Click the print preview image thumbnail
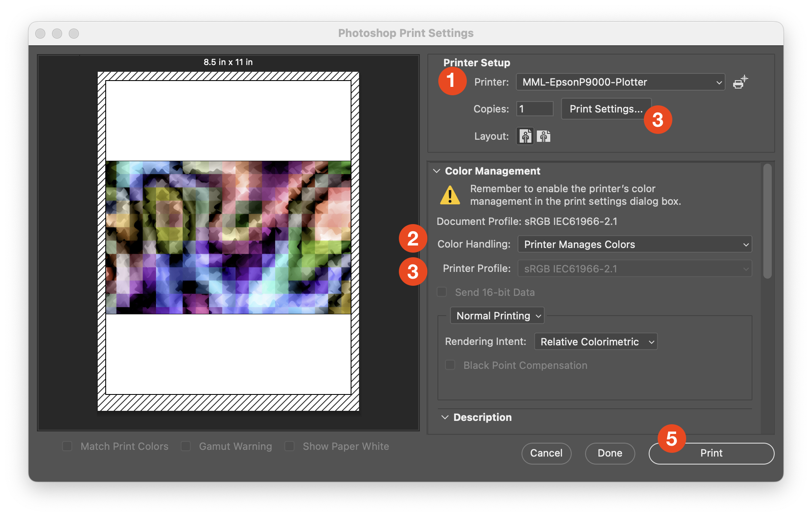Screen dimensions: 812x517 pos(228,238)
